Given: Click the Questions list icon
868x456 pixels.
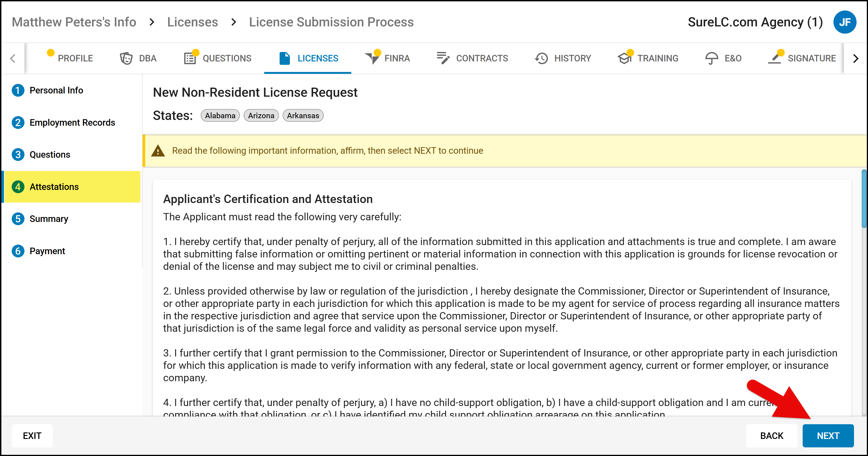Looking at the screenshot, I should coord(190,58).
